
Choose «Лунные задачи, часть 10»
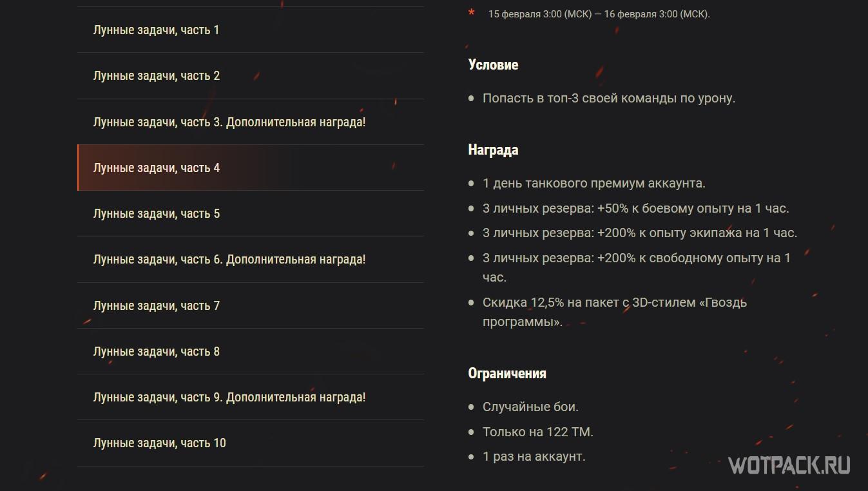pyautogui.click(x=160, y=443)
